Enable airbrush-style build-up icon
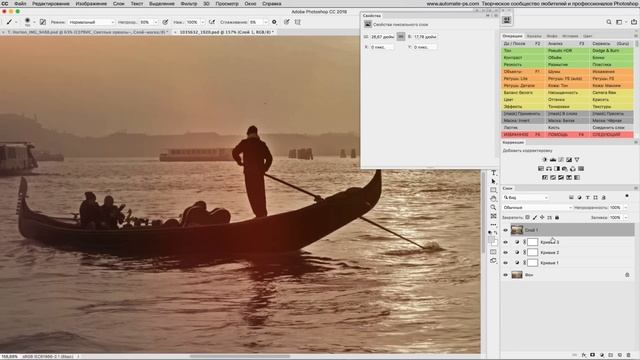Image resolution: width=640 pixels, height=360 pixels. 212,22
